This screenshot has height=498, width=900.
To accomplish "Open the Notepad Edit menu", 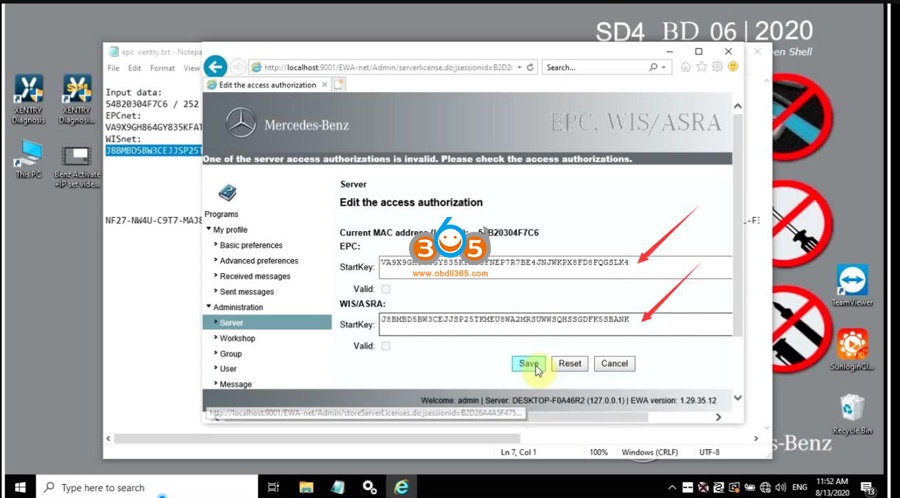I will click(x=134, y=68).
